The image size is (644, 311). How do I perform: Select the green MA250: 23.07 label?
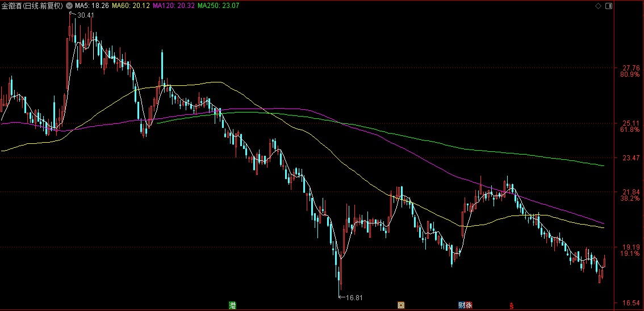219,6
